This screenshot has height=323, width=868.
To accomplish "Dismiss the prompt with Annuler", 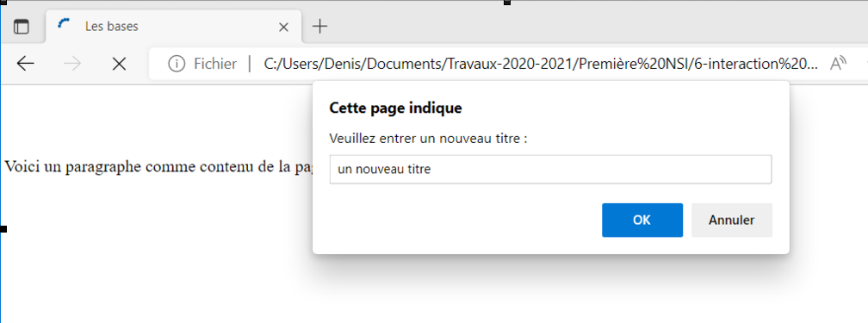I will [731, 220].
